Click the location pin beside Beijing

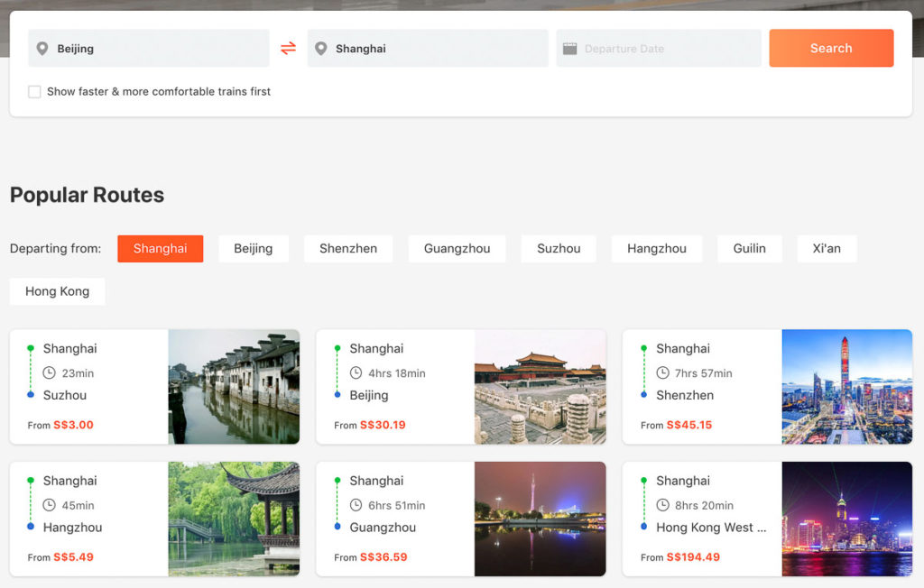point(42,49)
